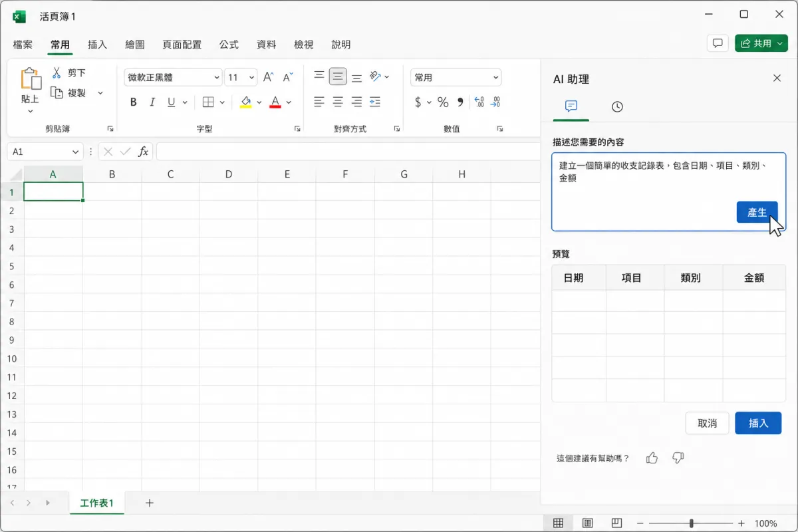798x532 pixels.
Task: Click the AI prompt description text box
Action: click(669, 192)
